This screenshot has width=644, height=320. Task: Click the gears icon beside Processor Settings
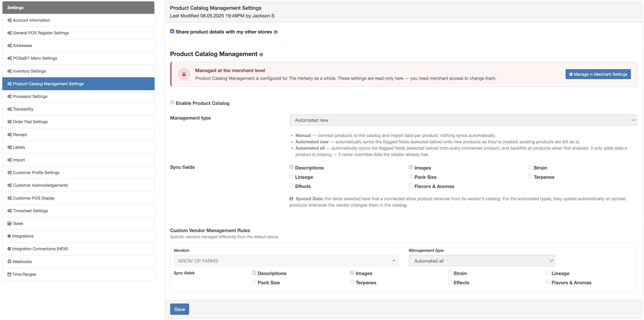[x=9, y=96]
